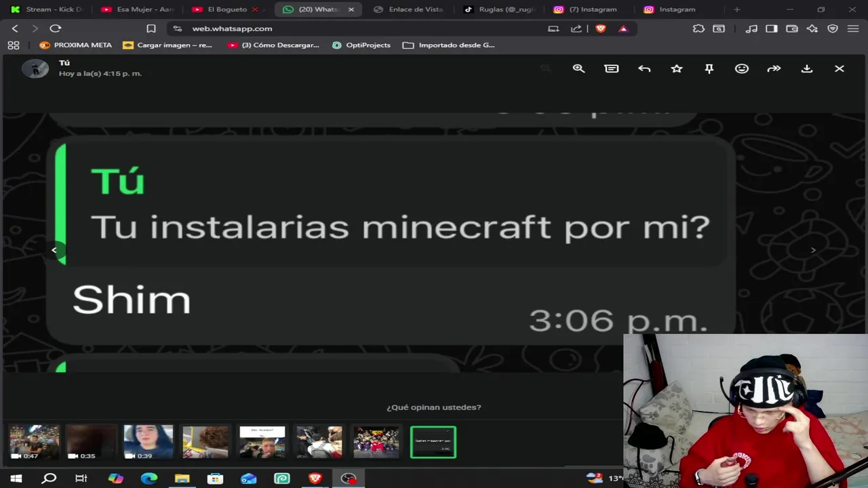Open the 0:39 video thumbnail with a face
Screen dimensions: 868x488
(x=148, y=442)
